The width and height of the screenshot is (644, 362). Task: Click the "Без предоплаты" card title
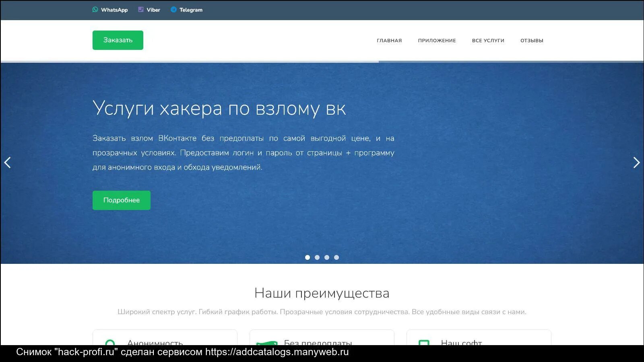pyautogui.click(x=318, y=342)
